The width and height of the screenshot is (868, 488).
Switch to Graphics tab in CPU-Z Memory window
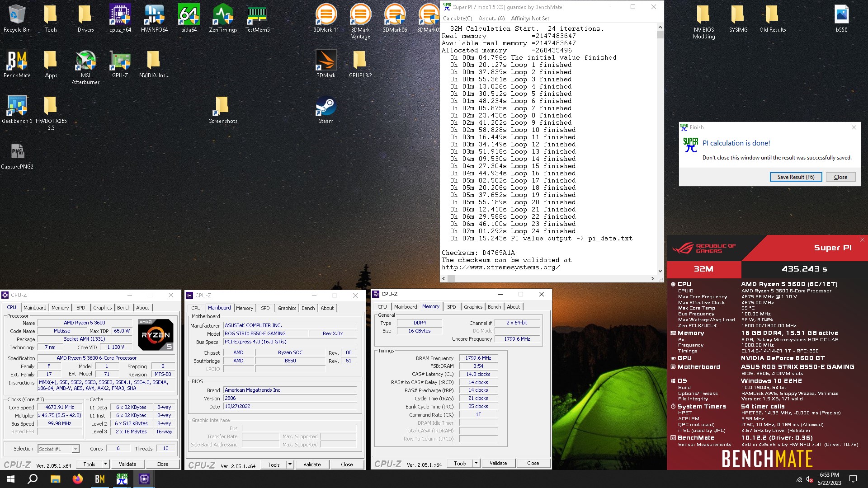pyautogui.click(x=473, y=307)
